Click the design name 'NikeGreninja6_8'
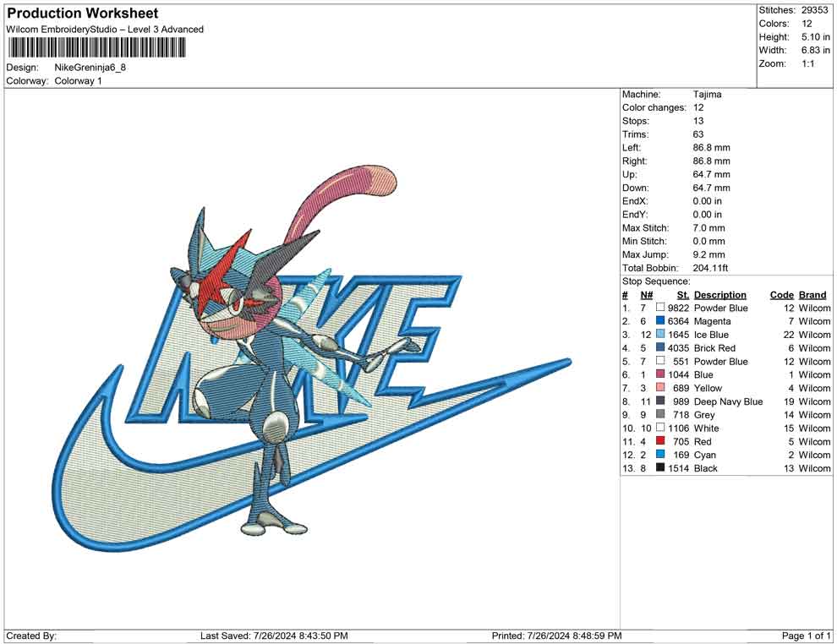The image size is (837, 644). [90, 68]
